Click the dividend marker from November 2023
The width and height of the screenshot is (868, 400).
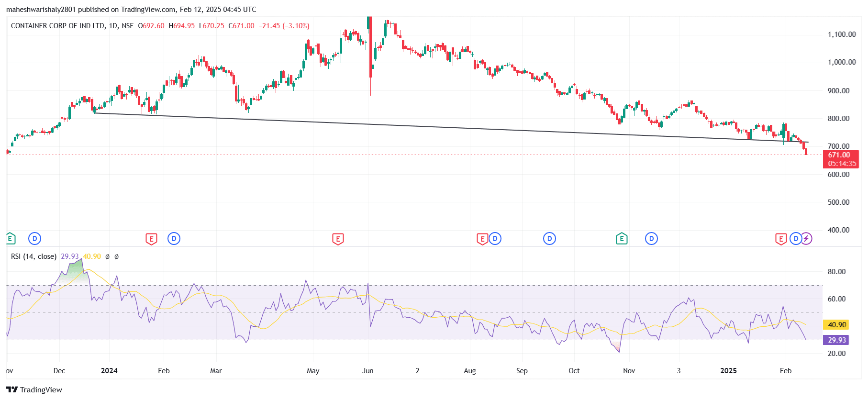coord(34,238)
